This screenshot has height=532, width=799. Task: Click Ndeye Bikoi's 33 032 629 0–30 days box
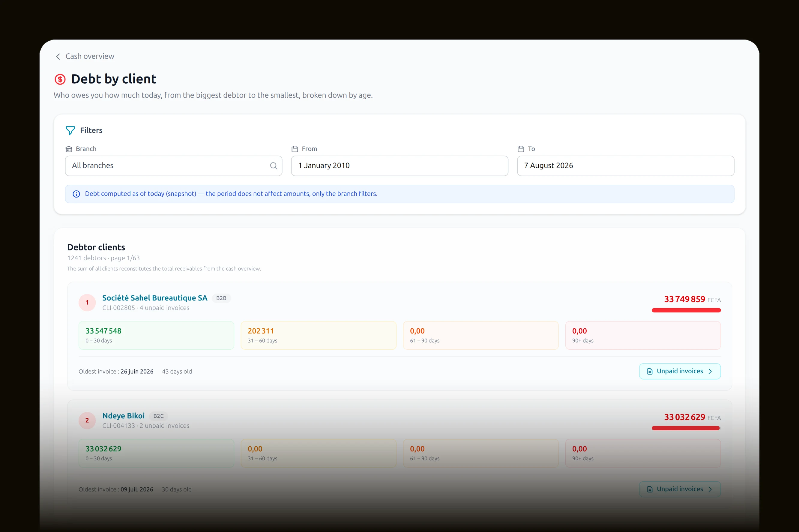156,453
